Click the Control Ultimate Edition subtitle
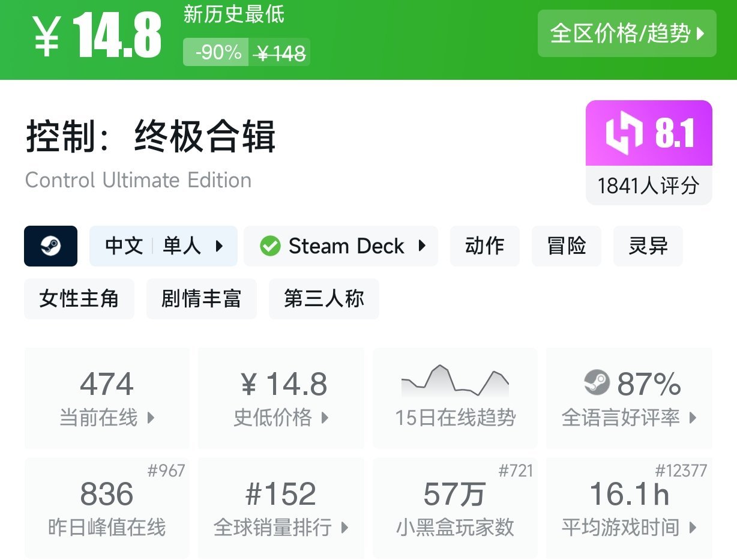 [138, 180]
